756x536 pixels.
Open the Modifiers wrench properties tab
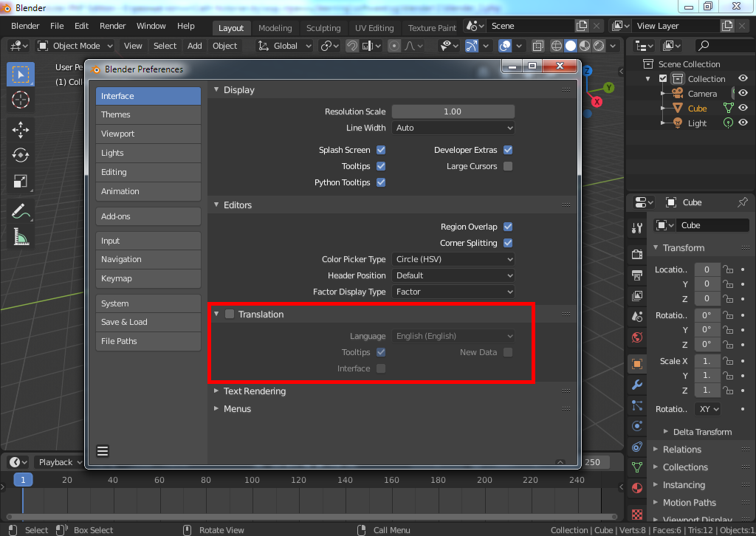(x=637, y=385)
